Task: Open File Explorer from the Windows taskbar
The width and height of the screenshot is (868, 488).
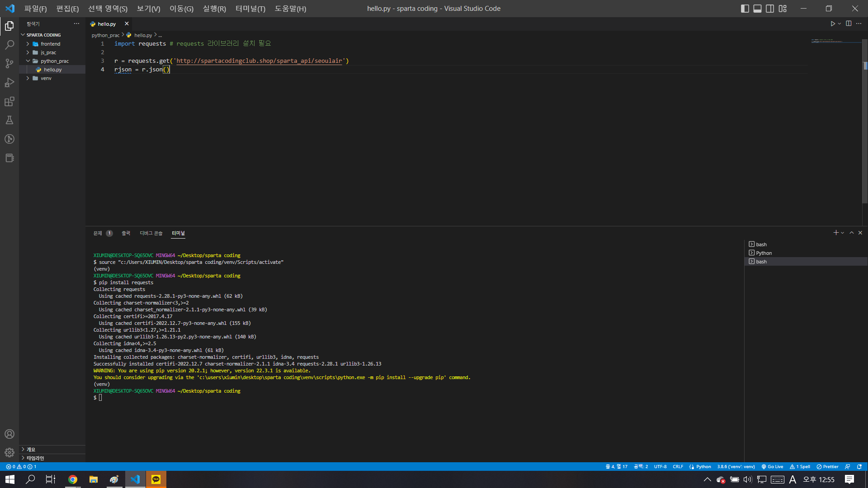Action: 93,479
